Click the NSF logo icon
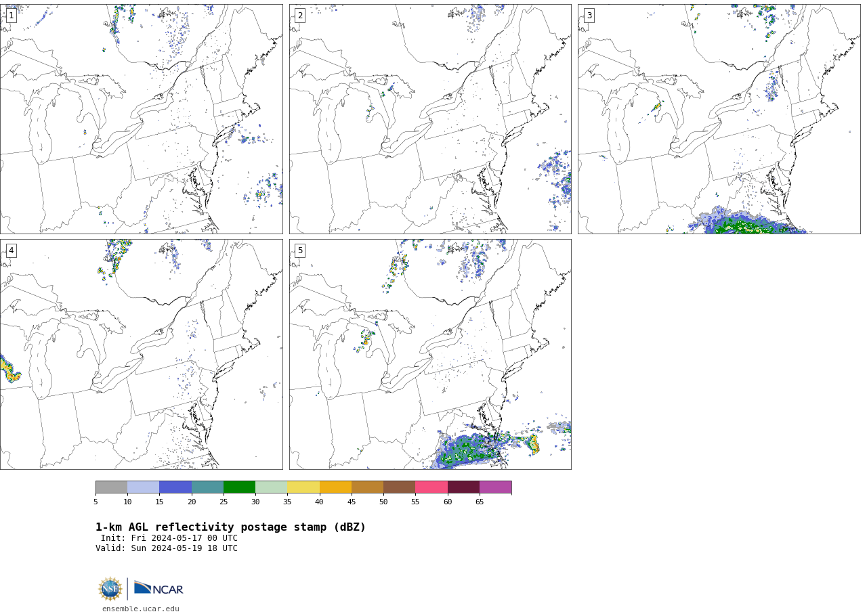The width and height of the screenshot is (867, 616). pyautogui.click(x=110, y=589)
